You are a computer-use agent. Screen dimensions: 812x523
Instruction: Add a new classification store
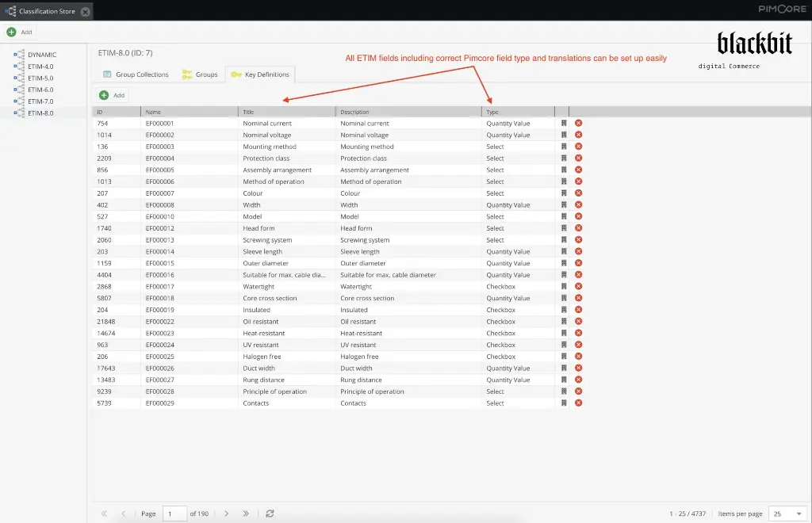click(20, 32)
